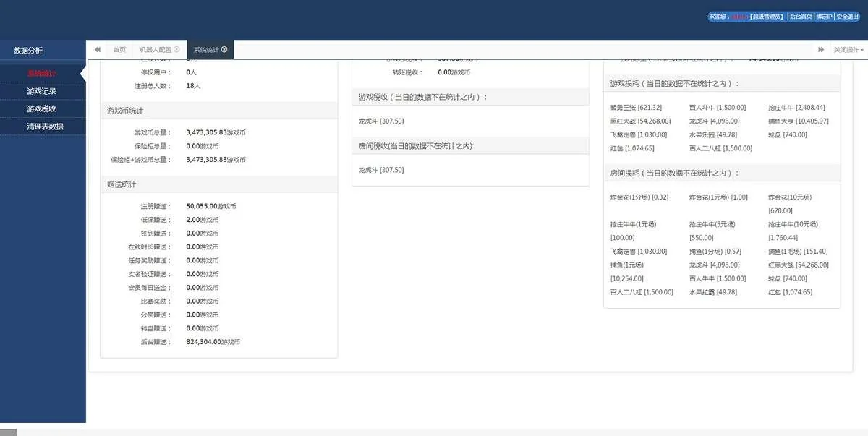Screen dimensions: 868x436
Task: Open the 关闭操作 dropdown menu
Action: click(848, 50)
